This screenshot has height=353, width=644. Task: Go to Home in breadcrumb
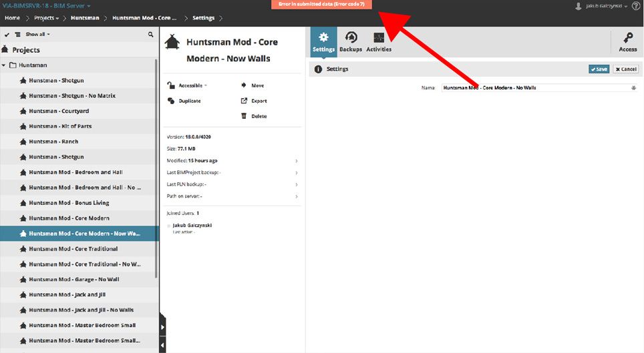pos(12,18)
